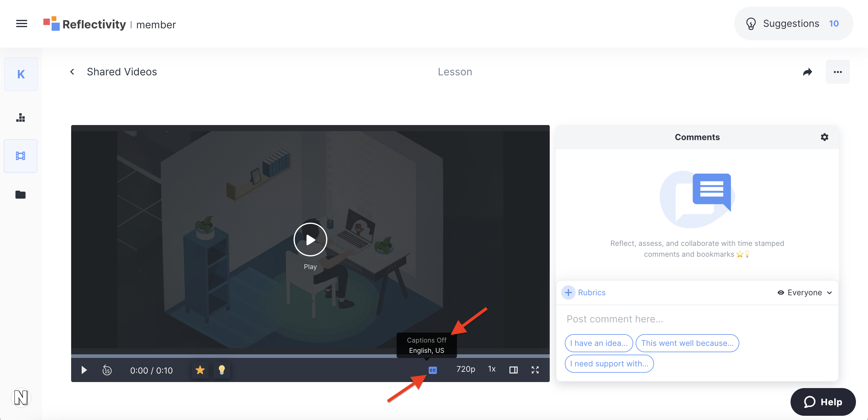The width and height of the screenshot is (868, 420).
Task: Click the fullscreen expand icon
Action: click(x=535, y=370)
